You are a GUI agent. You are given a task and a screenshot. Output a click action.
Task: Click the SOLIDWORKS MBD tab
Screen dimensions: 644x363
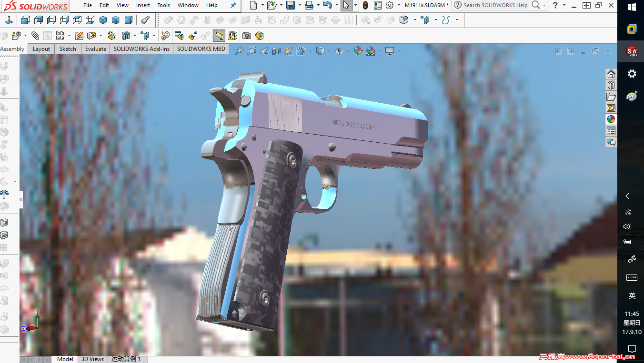[x=201, y=49]
